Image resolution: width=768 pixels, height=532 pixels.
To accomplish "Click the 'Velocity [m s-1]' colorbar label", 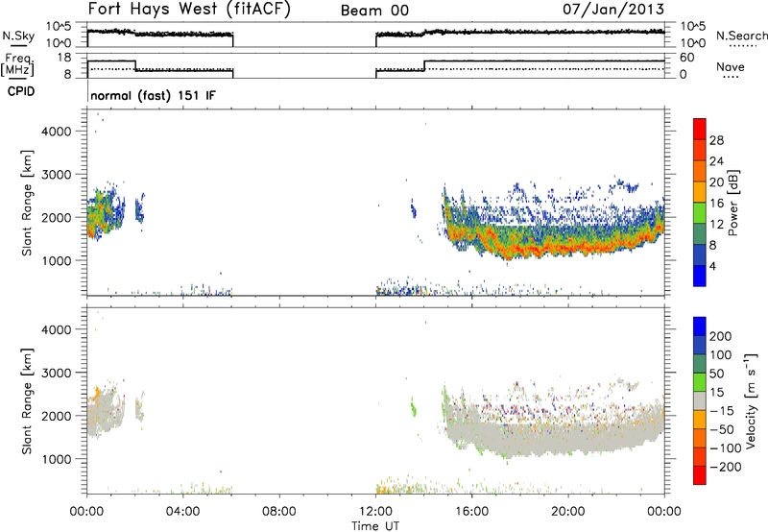I will coord(750,400).
